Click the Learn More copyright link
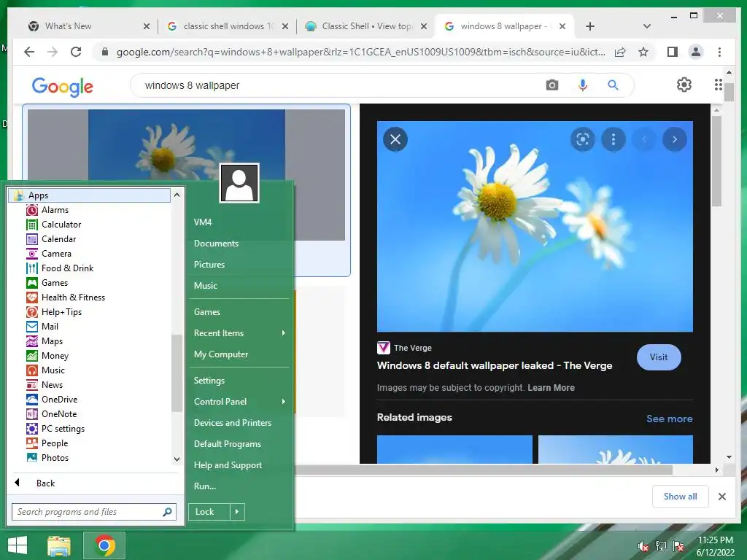Viewport: 747px width, 560px height. click(x=551, y=388)
